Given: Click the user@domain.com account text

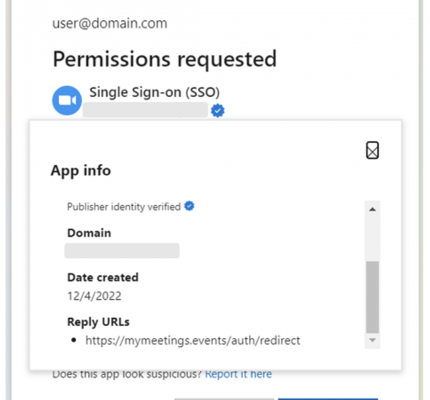Looking at the screenshot, I should (x=110, y=23).
